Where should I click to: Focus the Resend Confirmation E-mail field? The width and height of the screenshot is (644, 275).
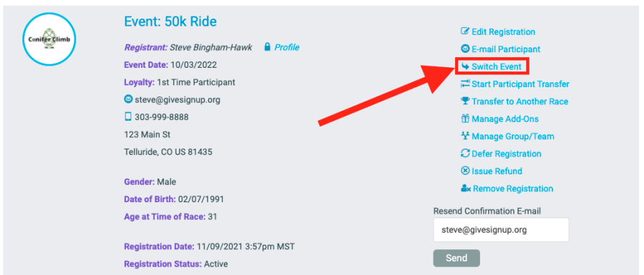click(x=501, y=230)
